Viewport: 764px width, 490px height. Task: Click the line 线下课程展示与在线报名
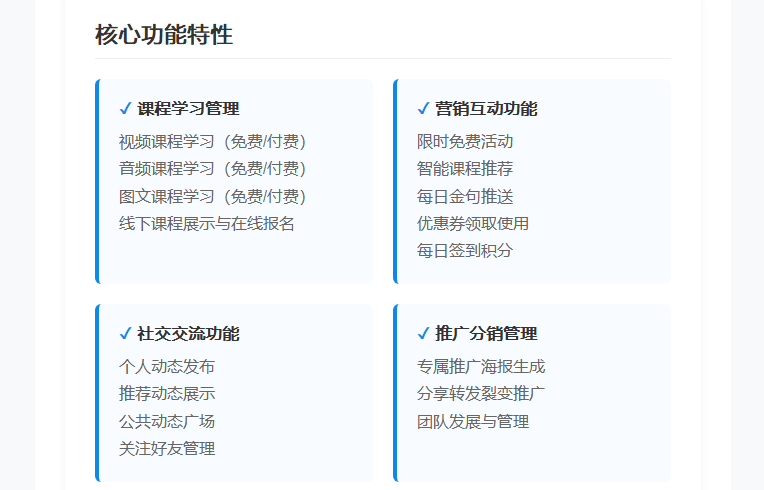coord(207,224)
